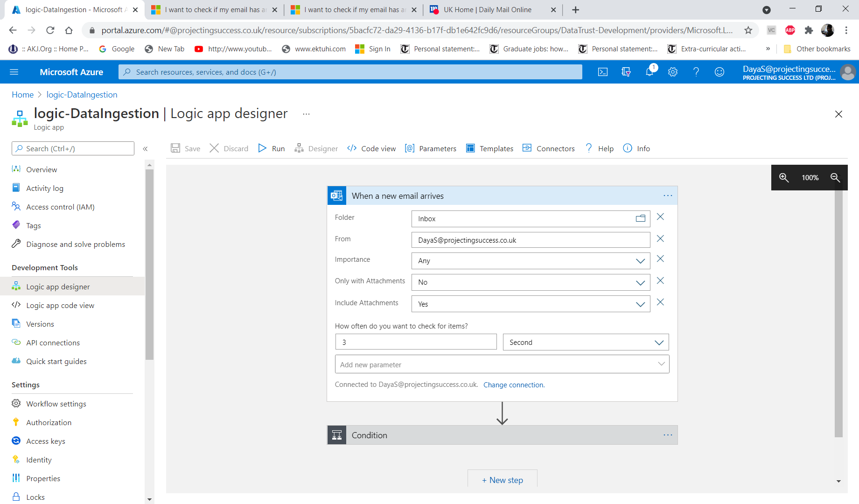Image resolution: width=859 pixels, height=504 pixels.
Task: Remove the Include Attachments parameter
Action: point(660,302)
